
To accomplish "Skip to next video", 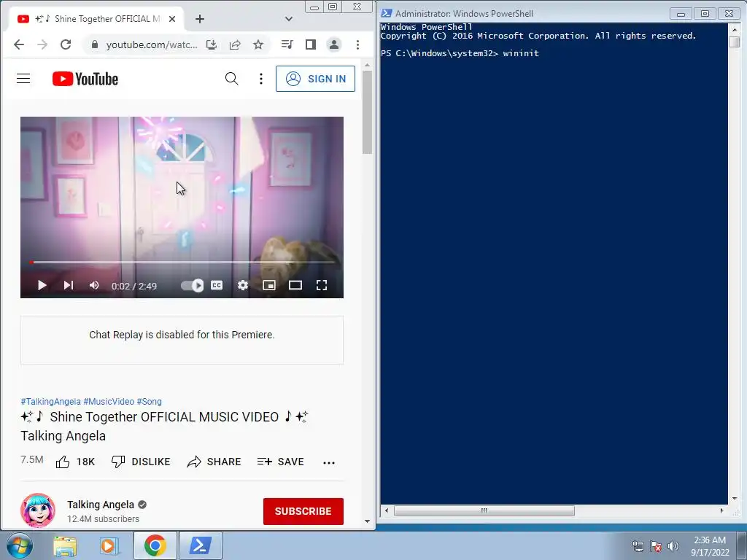I will (x=69, y=285).
